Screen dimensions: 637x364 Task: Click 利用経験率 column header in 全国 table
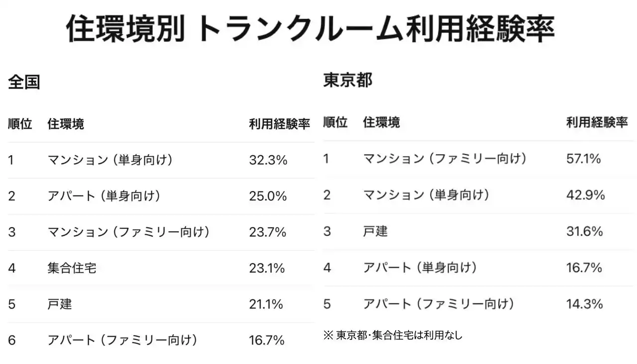coord(279,124)
